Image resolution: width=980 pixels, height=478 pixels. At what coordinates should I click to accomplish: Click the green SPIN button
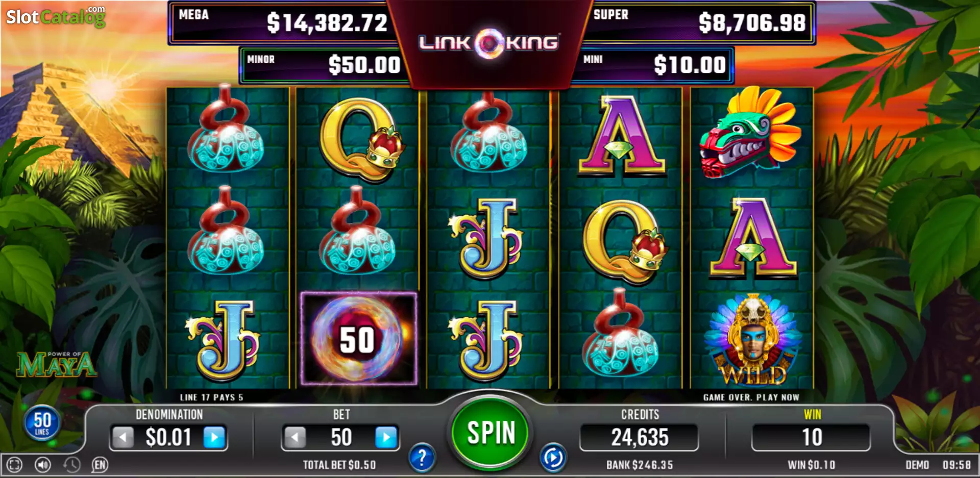[x=490, y=433]
